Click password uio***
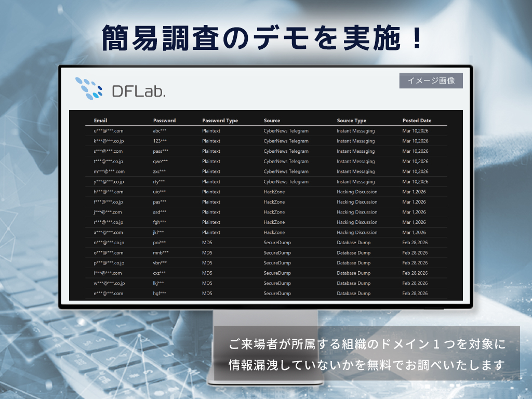This screenshot has height=399, width=532. click(x=159, y=192)
